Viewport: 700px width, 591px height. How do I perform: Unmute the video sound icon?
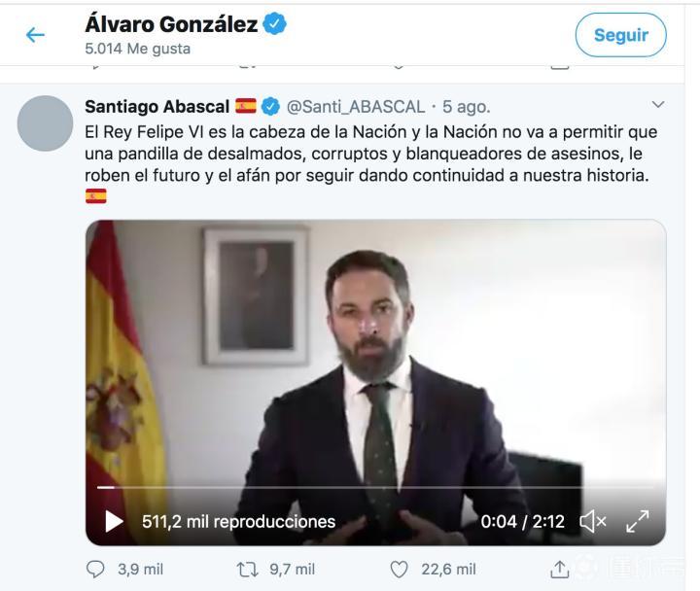tap(592, 521)
